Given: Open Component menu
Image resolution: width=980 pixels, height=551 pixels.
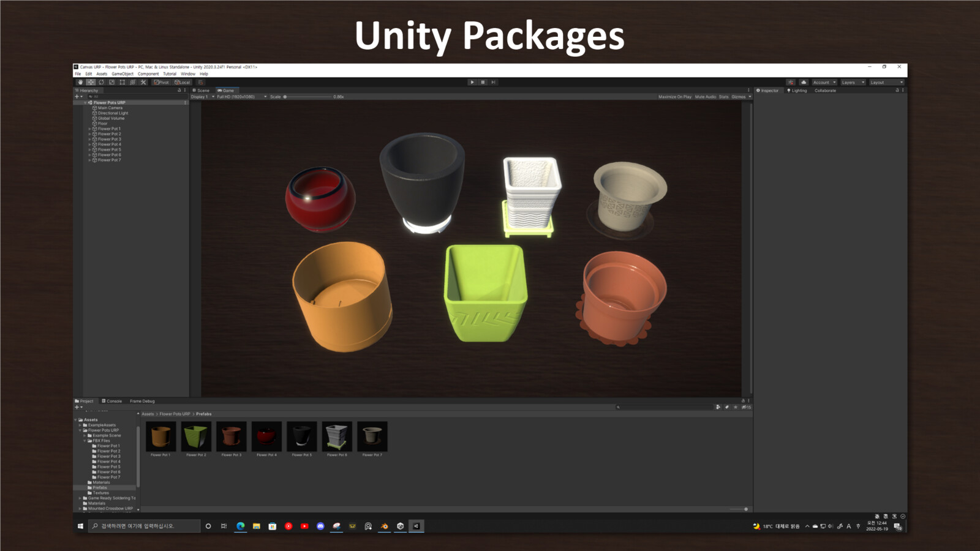Looking at the screenshot, I should [148, 73].
